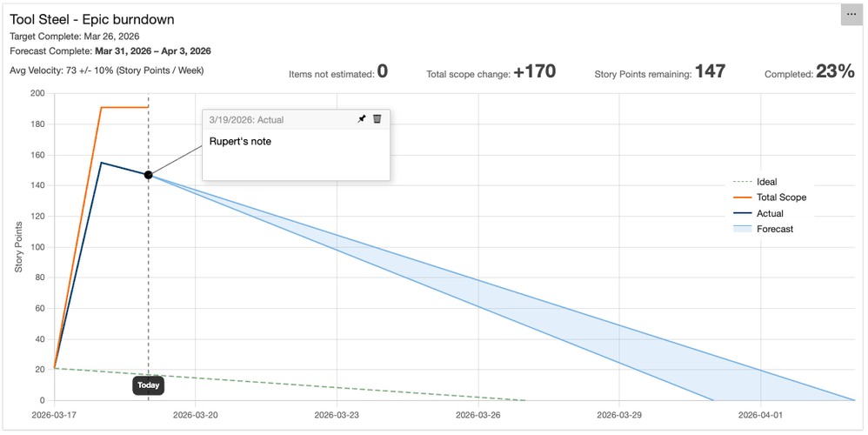Pin Rupert's note annotation

click(x=362, y=119)
